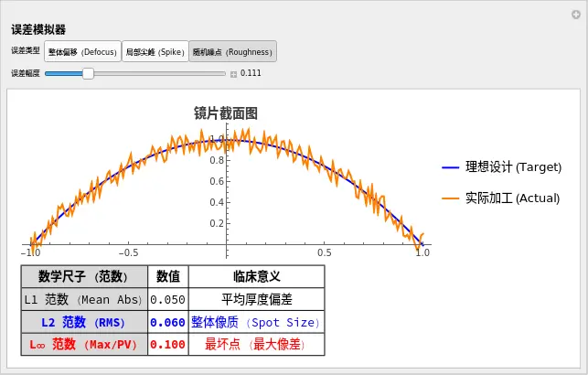
Task: Click the 理想设计 (Target) legend label
Action: pyautogui.click(x=512, y=167)
